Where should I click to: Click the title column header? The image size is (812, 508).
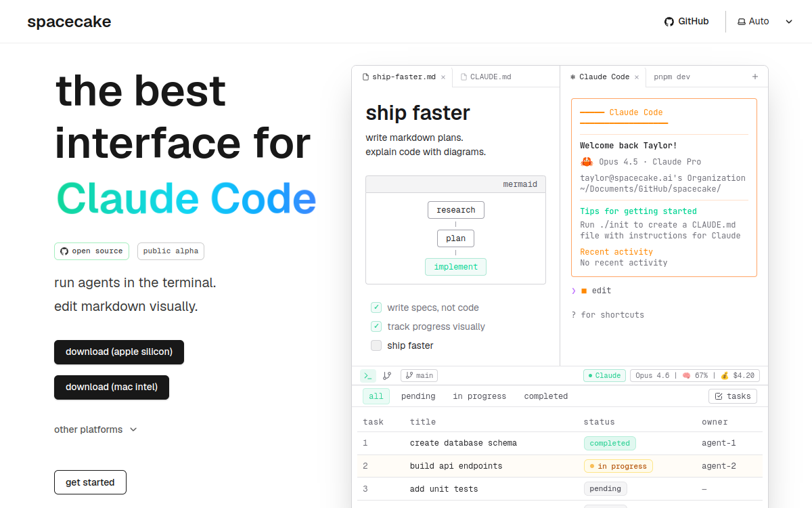[423, 422]
